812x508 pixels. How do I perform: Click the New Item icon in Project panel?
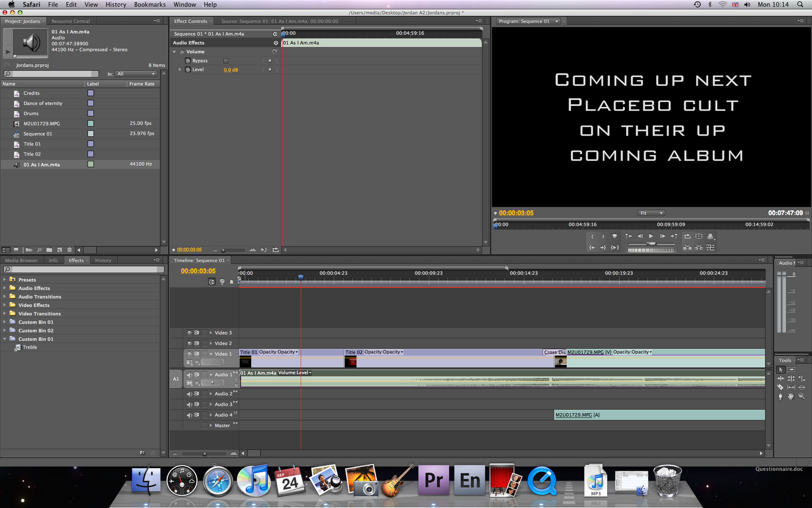(x=59, y=250)
